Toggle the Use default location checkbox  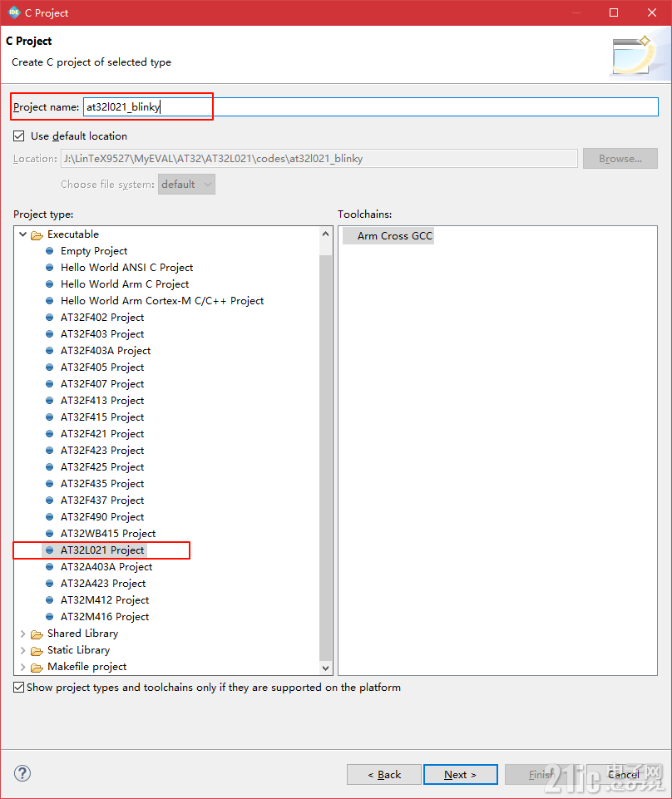click(x=19, y=136)
